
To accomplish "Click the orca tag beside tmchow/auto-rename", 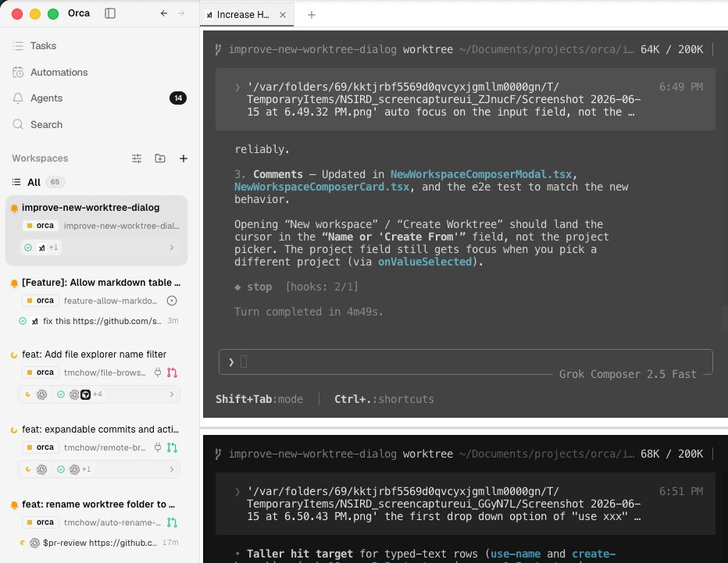I will click(41, 522).
